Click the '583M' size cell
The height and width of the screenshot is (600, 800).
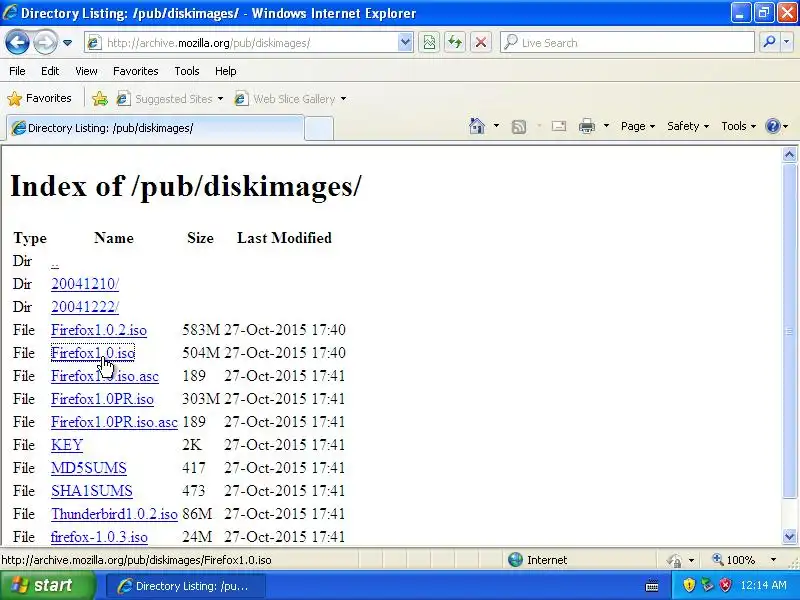click(201, 330)
